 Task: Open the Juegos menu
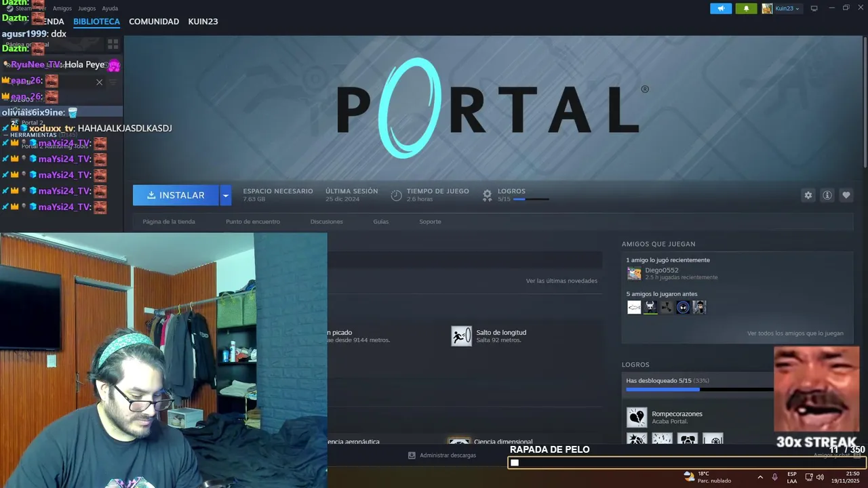click(x=87, y=9)
